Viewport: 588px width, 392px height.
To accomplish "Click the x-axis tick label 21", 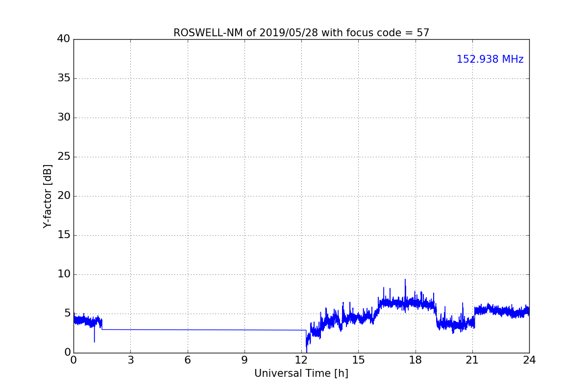I will (472, 360).
